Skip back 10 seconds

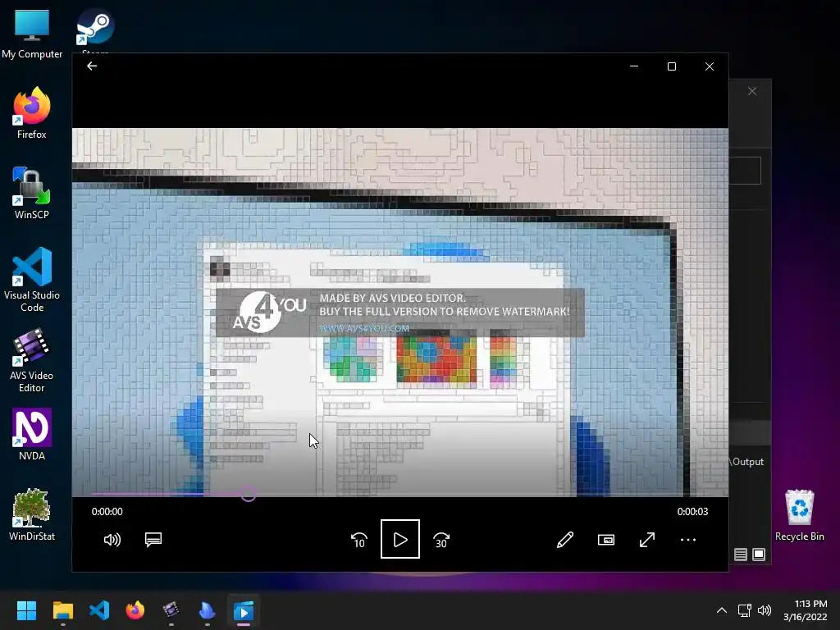[x=359, y=540]
